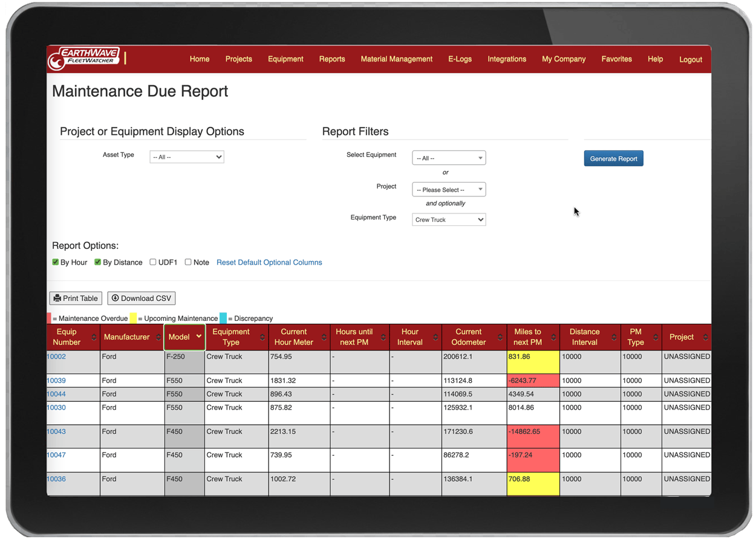
Task: Expand the Model column header dropdown
Action: click(x=199, y=337)
